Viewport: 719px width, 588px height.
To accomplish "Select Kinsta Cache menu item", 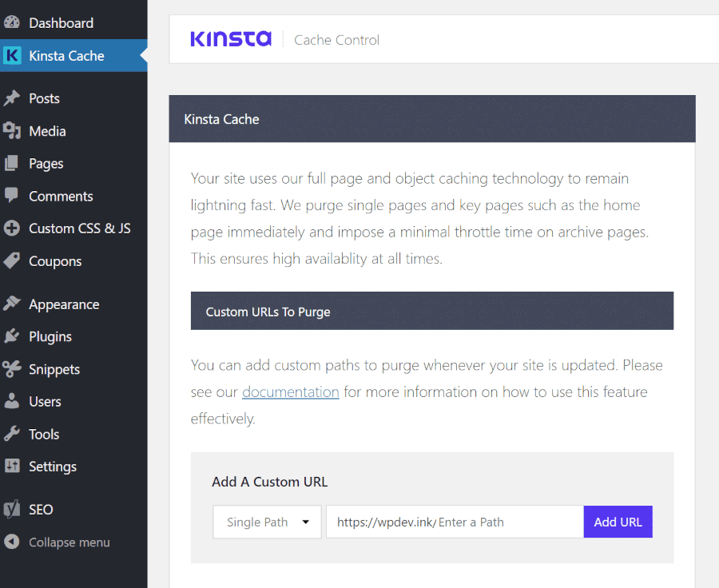I will 73,55.
